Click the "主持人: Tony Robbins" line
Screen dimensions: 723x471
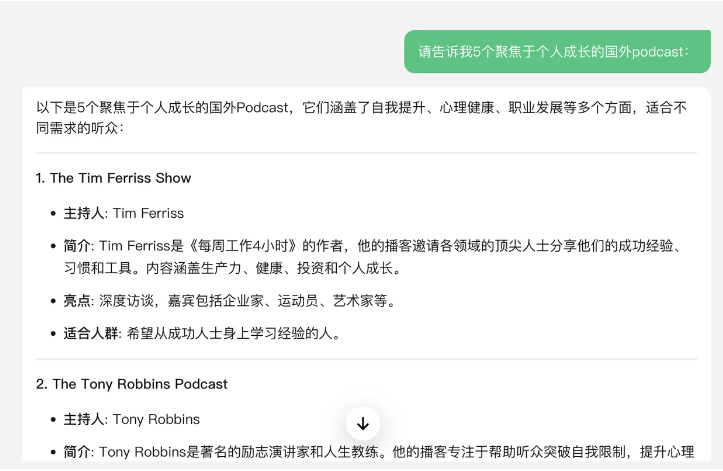tap(131, 419)
